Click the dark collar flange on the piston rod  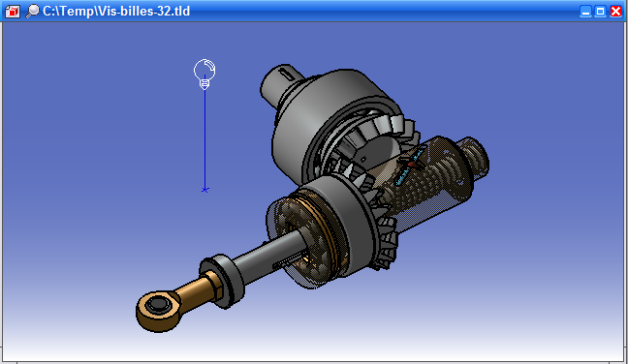point(223,281)
